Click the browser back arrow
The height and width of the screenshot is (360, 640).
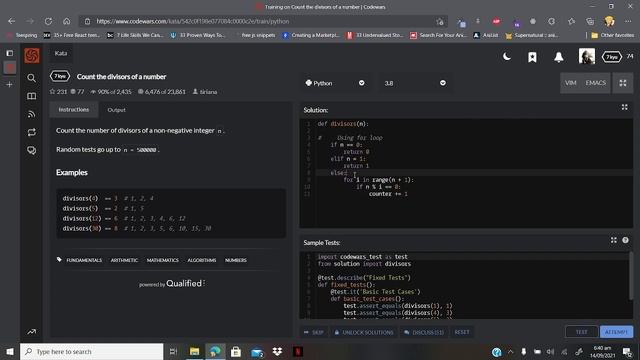[x=11, y=21]
